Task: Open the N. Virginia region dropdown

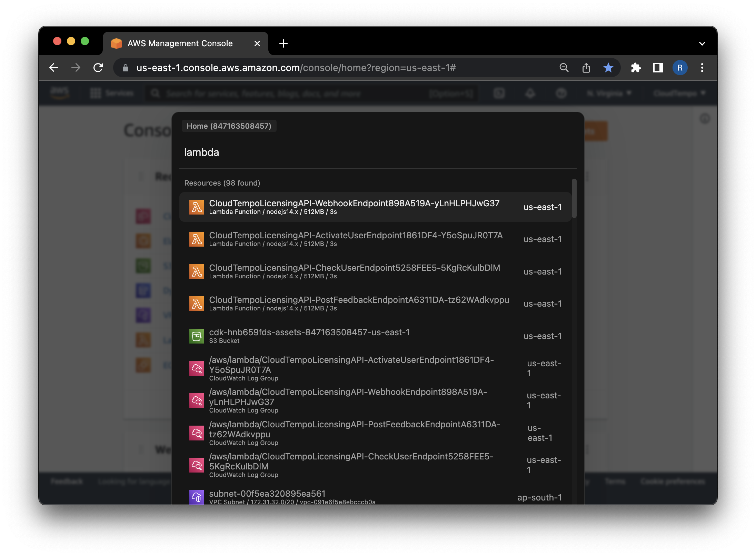Action: [609, 93]
